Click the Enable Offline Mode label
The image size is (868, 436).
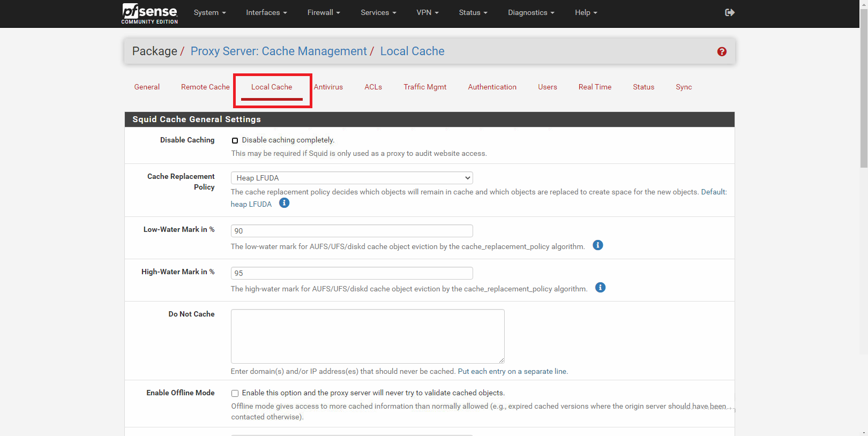181,393
